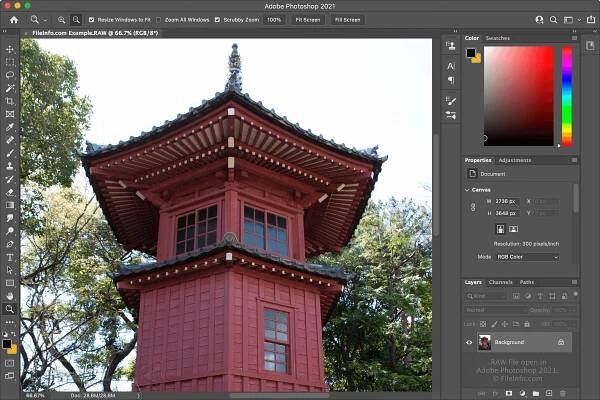Select the Move tool
Image resolution: width=600 pixels, height=400 pixels.
[x=10, y=49]
